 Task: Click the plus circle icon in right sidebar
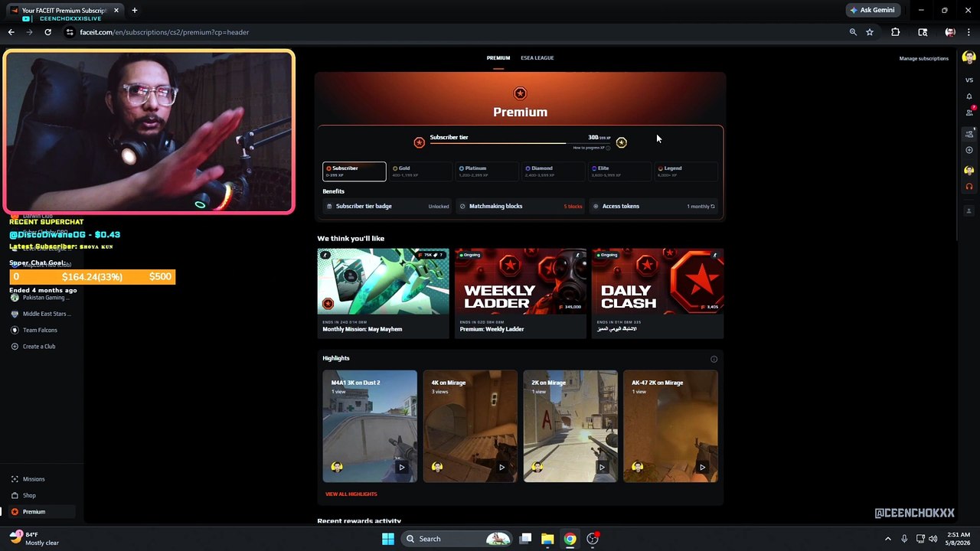pos(969,150)
